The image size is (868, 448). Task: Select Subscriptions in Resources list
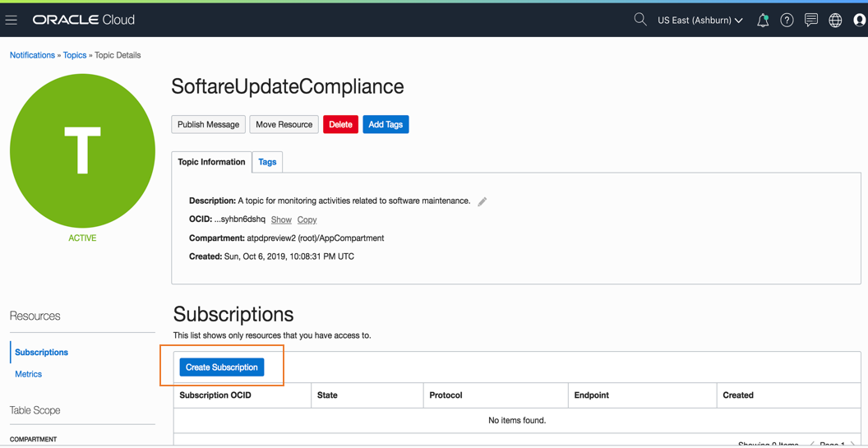pos(42,352)
